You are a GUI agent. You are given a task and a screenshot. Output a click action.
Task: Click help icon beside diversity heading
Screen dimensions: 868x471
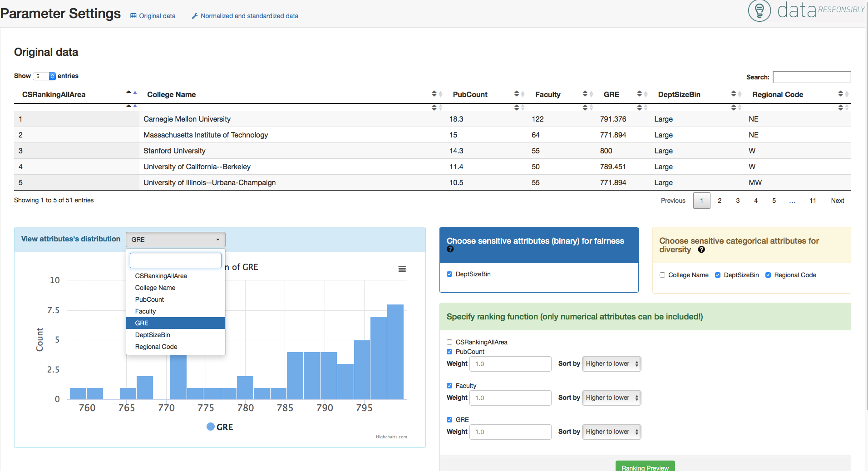tap(701, 250)
